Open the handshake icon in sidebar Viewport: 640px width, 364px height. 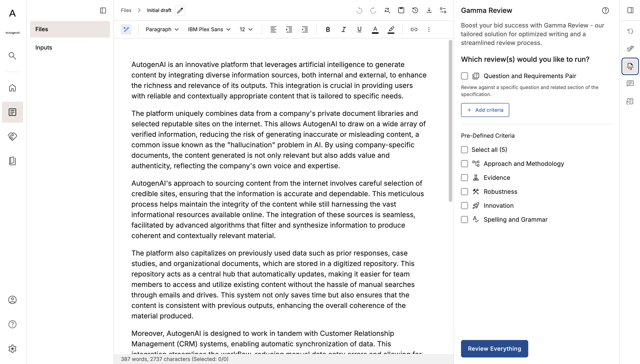coord(12,137)
